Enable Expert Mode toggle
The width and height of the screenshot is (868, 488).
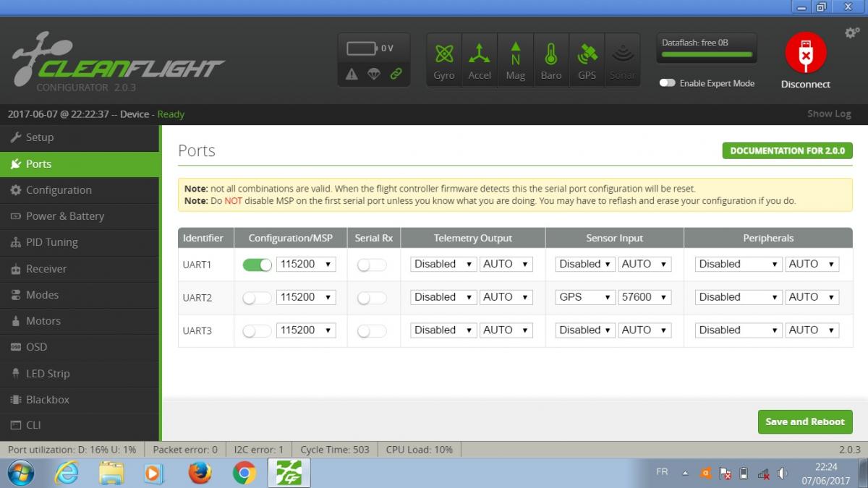click(667, 83)
